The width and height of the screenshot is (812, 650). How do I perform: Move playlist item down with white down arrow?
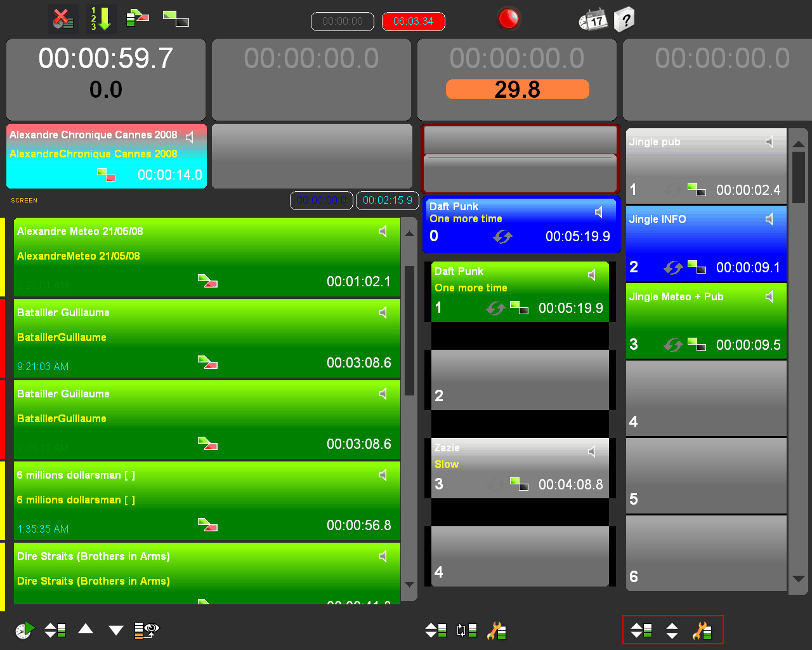[115, 630]
